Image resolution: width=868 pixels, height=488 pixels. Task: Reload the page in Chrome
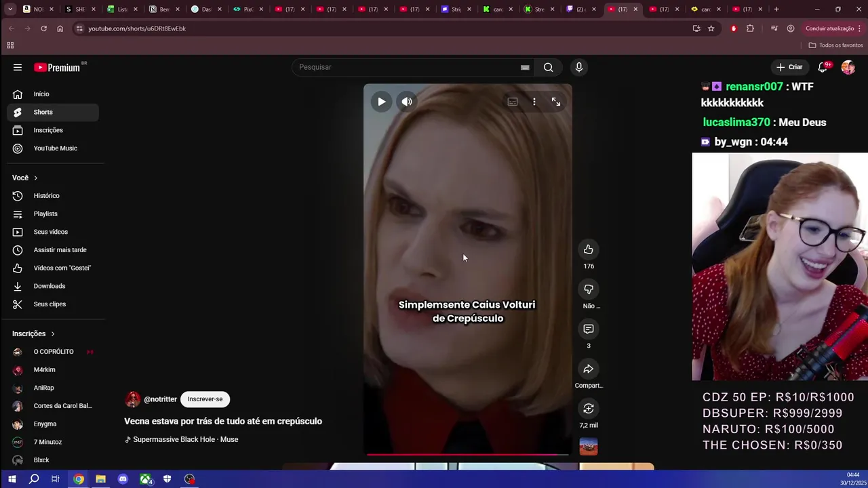tap(43, 28)
